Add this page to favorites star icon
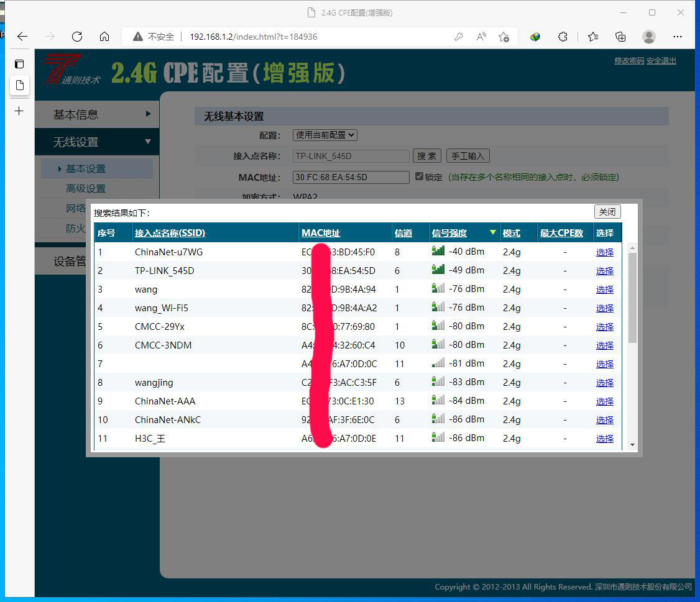Viewport: 700px width, 602px height. pyautogui.click(x=504, y=37)
